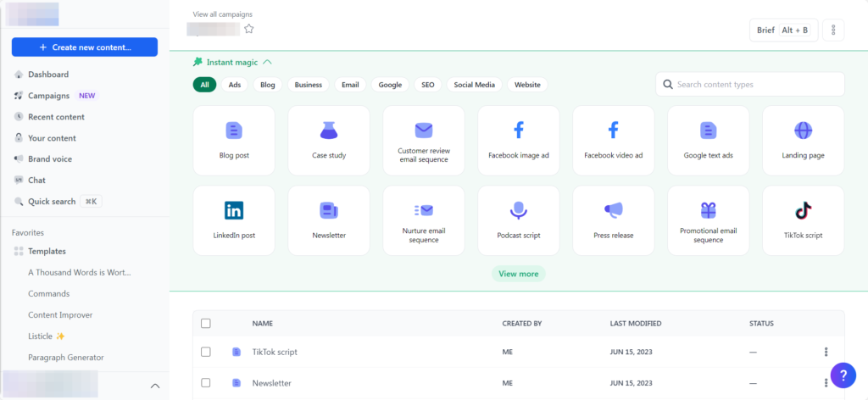Open the Case study flask card

click(x=329, y=141)
